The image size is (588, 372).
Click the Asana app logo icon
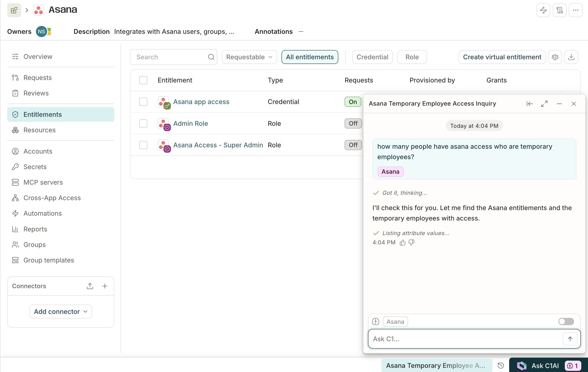pos(38,10)
